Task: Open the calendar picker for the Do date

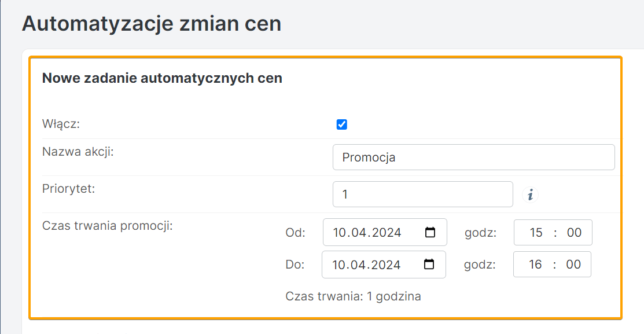Action: click(x=429, y=265)
